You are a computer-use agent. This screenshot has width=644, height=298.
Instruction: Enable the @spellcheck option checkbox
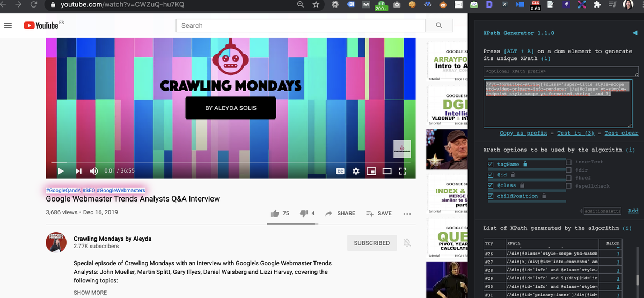pos(568,186)
